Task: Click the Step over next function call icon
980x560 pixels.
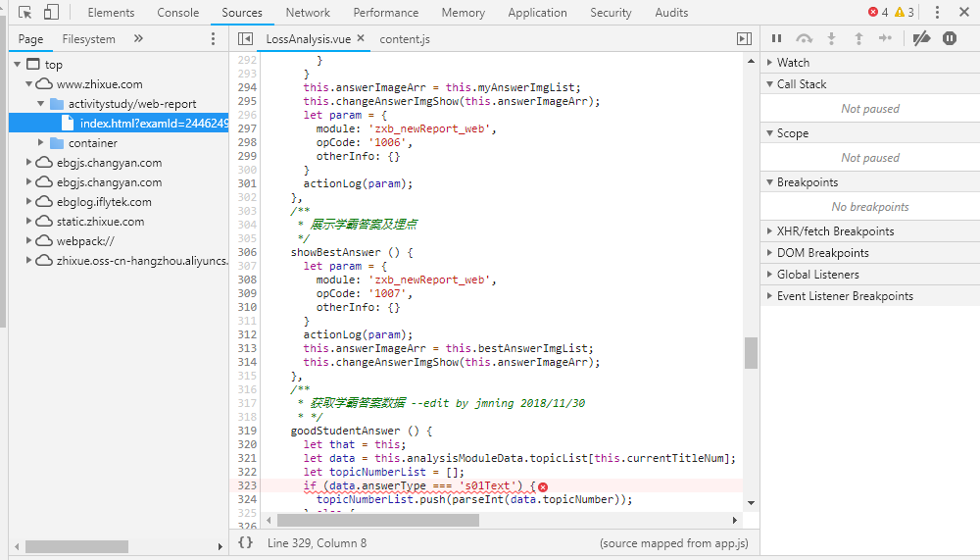Action: click(x=804, y=39)
